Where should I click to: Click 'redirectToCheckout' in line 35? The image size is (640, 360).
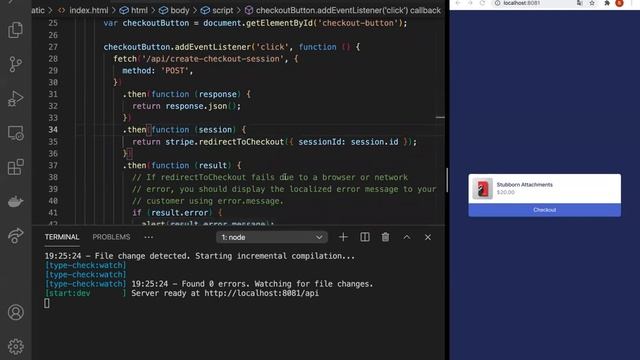[242, 142]
